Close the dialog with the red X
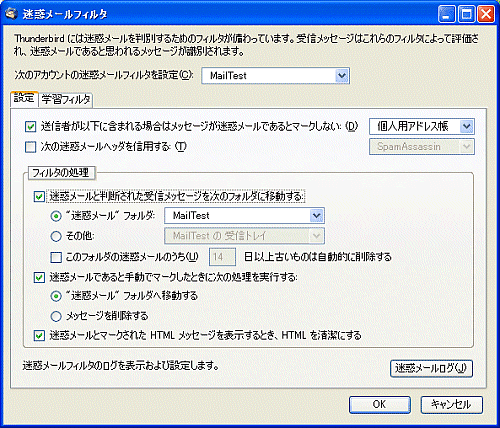This screenshot has width=500, height=428. click(486, 15)
